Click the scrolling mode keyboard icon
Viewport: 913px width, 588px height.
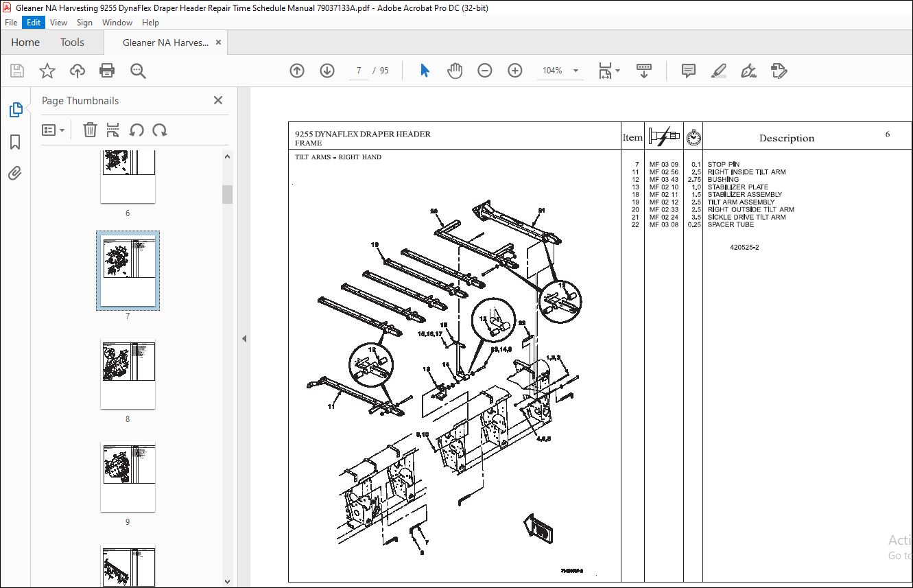[644, 71]
